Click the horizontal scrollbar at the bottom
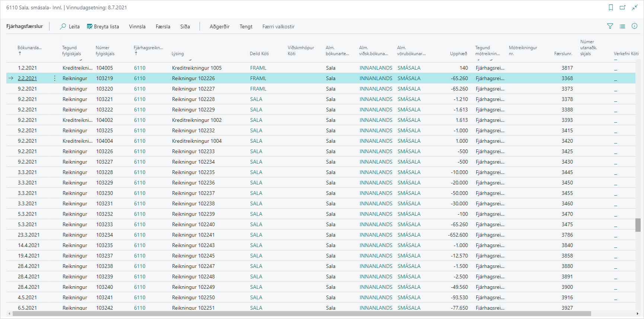Viewport: 644px width, 319px height. (302, 314)
